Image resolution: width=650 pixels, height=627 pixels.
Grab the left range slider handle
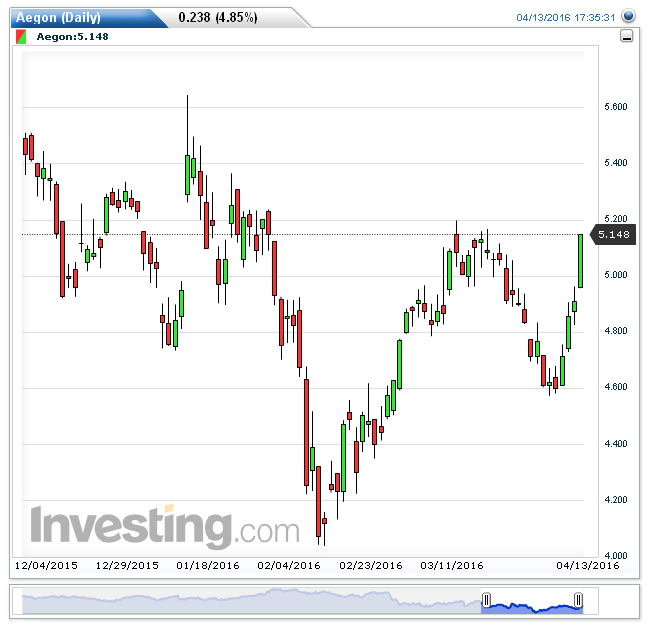(486, 600)
